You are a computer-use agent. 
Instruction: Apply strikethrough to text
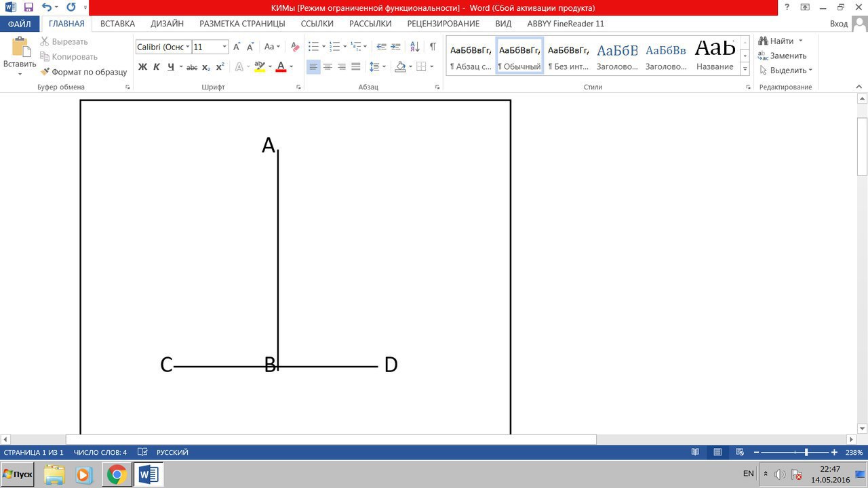192,67
